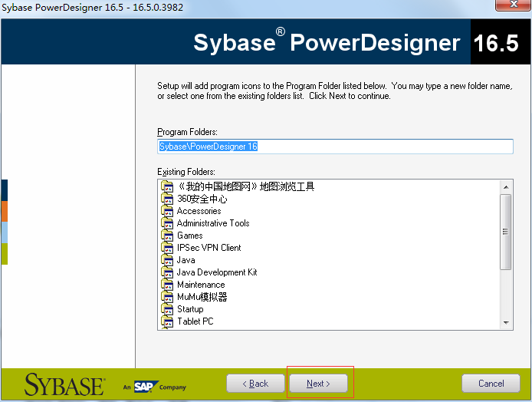Viewport: 532px width, 402px height.
Task: Go to the next setup step
Action: coord(318,384)
